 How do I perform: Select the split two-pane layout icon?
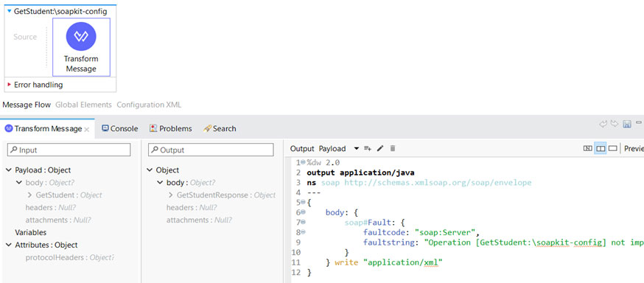[601, 148]
